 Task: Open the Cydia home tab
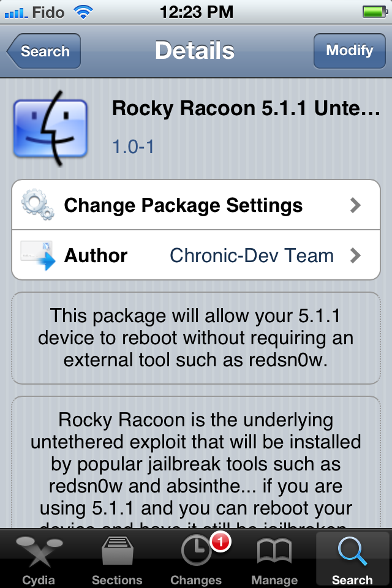click(39, 559)
